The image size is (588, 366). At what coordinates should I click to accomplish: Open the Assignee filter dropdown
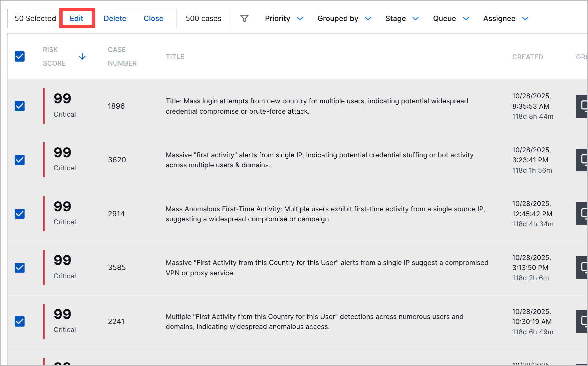pos(505,19)
